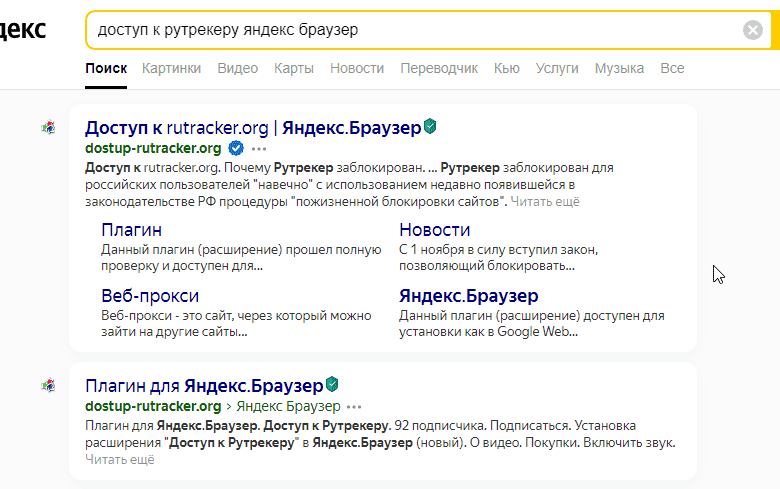Open three-dot menu of second result
This screenshot has height=489, width=780.
[x=354, y=407]
